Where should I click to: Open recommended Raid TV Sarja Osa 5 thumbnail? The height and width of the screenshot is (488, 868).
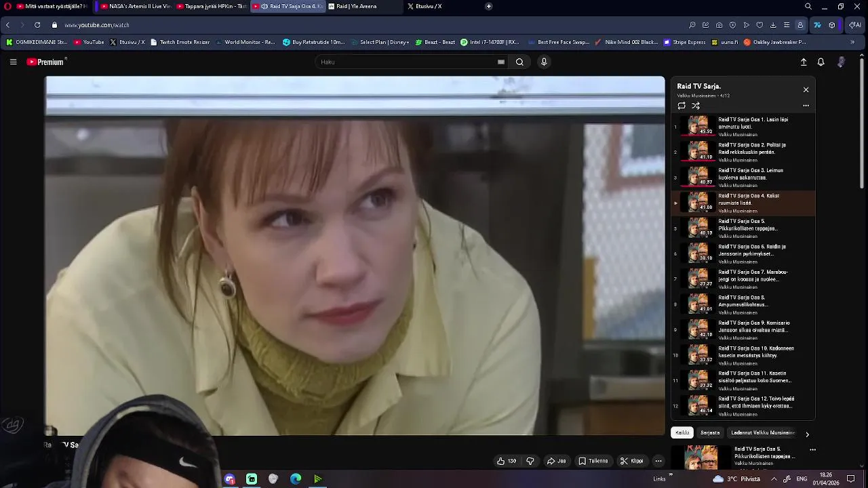point(701,457)
